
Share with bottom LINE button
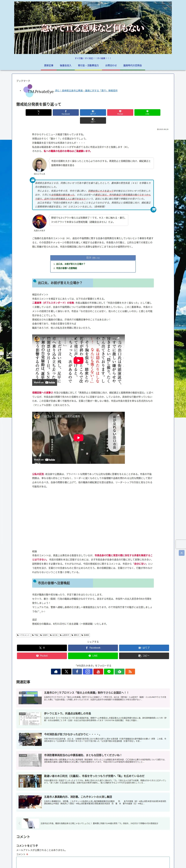(93, 656)
